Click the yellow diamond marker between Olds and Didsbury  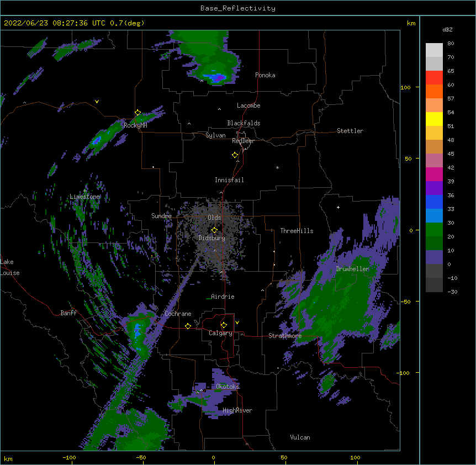pos(214,230)
